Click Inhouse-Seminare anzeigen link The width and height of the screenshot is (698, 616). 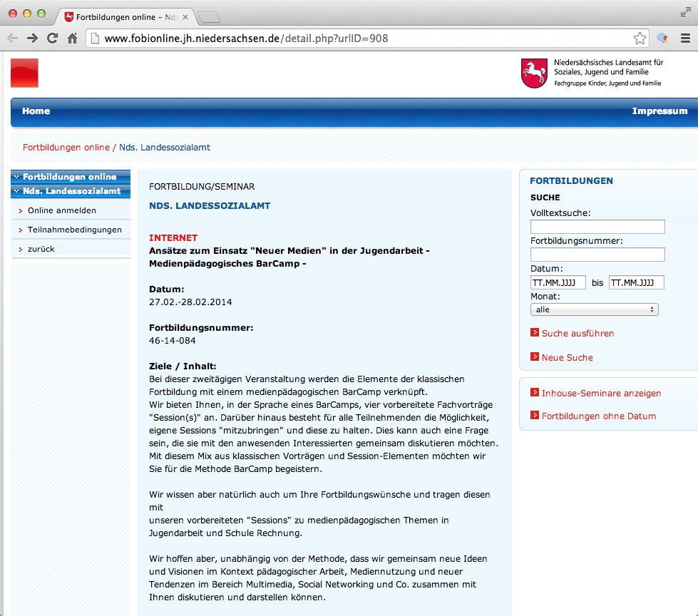point(600,394)
